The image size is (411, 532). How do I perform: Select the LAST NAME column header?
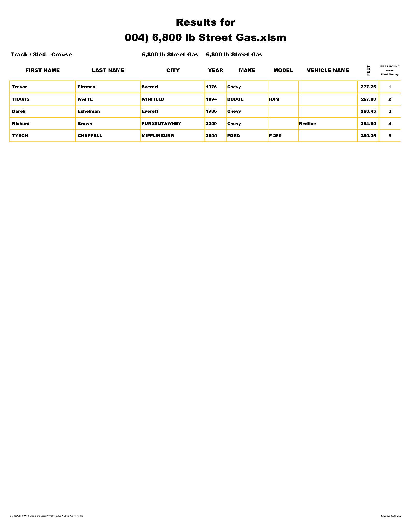click(108, 70)
